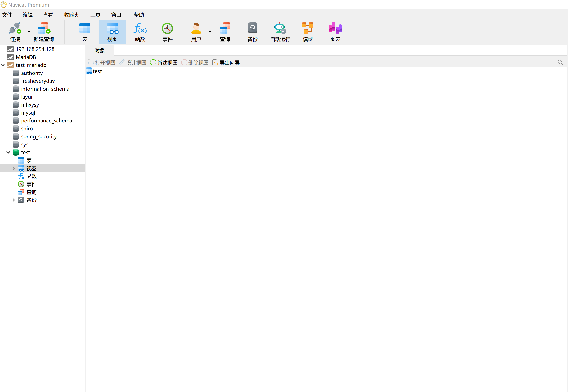Screen dimensions: 568x392
Task: Open the File (文件) menu
Action: click(x=7, y=15)
